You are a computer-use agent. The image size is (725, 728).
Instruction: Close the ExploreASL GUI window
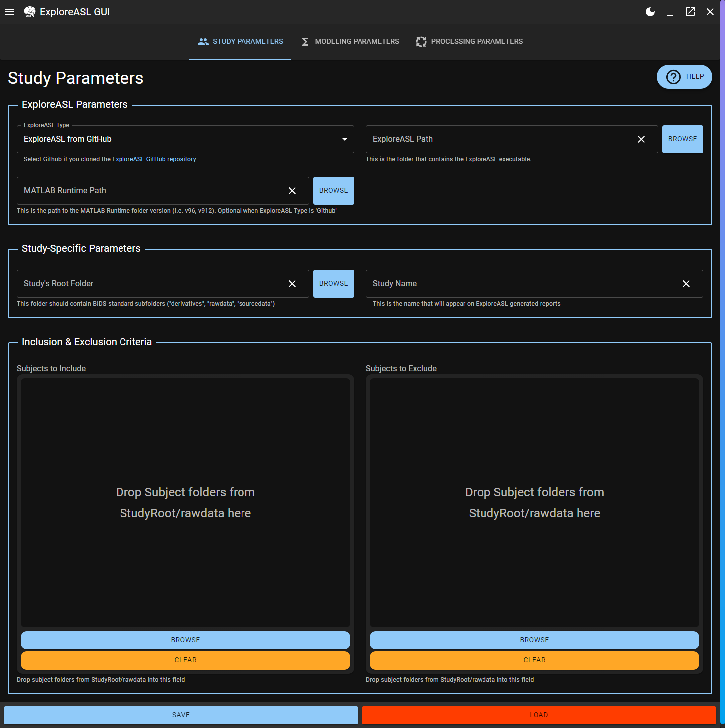(710, 12)
